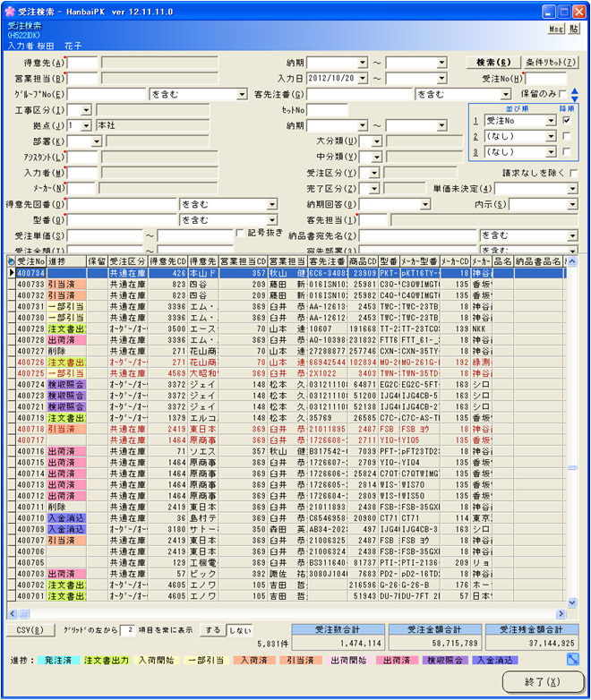Export using the CSV button

30,630
